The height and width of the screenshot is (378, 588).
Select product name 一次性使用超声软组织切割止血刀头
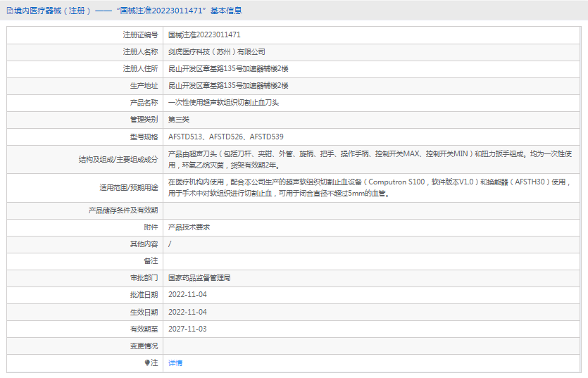(x=223, y=102)
